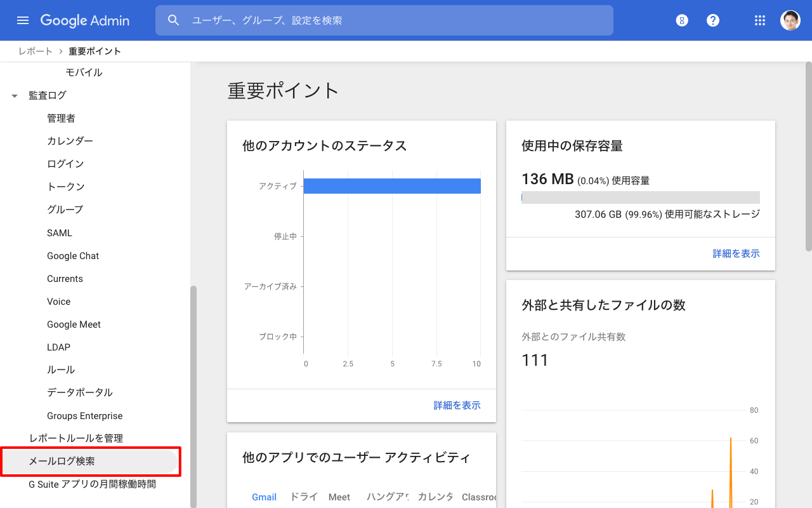Select the Gmail activity tab
Image resolution: width=812 pixels, height=508 pixels.
264,497
